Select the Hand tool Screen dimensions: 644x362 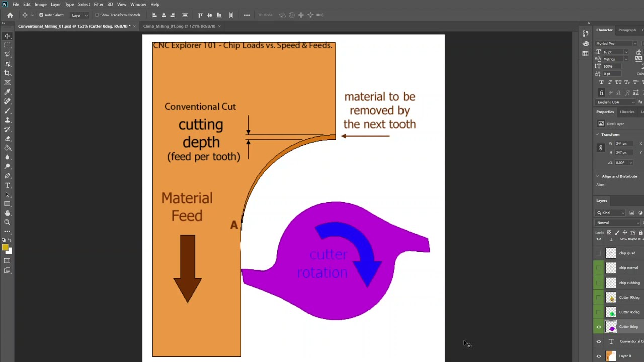pyautogui.click(x=7, y=213)
